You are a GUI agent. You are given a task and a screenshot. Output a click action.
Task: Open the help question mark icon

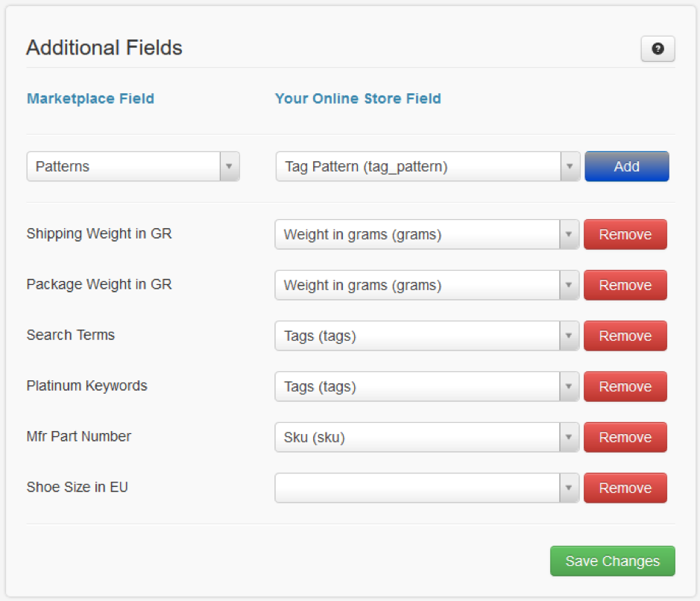pyautogui.click(x=658, y=48)
